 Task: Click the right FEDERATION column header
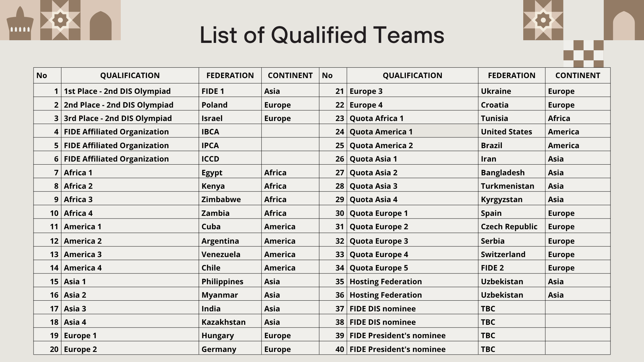pyautogui.click(x=512, y=75)
